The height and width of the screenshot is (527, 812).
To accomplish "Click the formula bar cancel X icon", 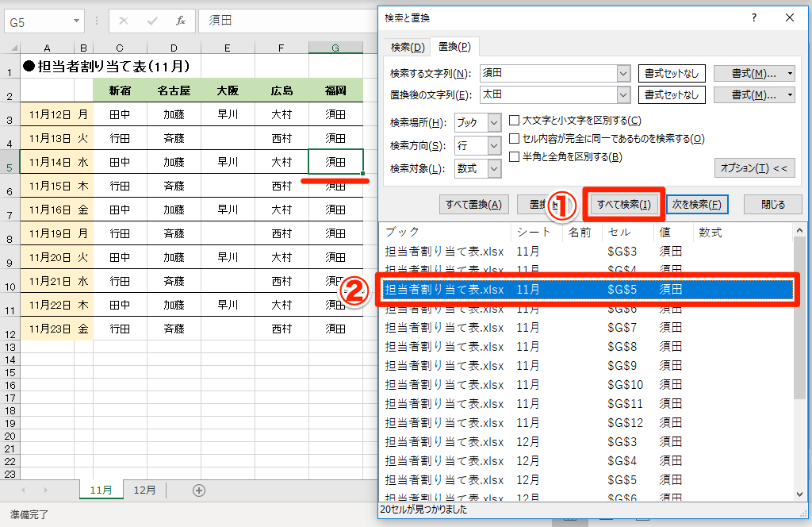I will tap(123, 21).
